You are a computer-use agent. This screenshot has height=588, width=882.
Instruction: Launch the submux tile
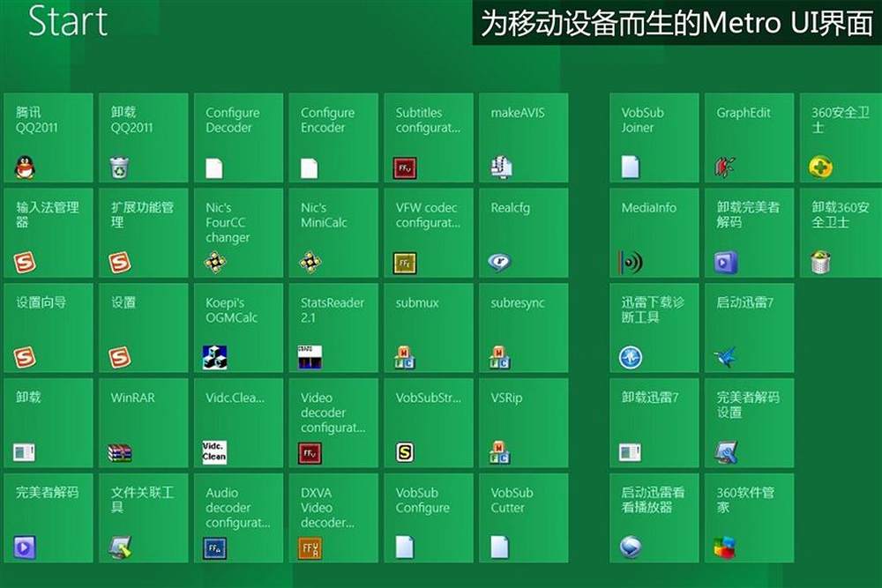point(429,328)
